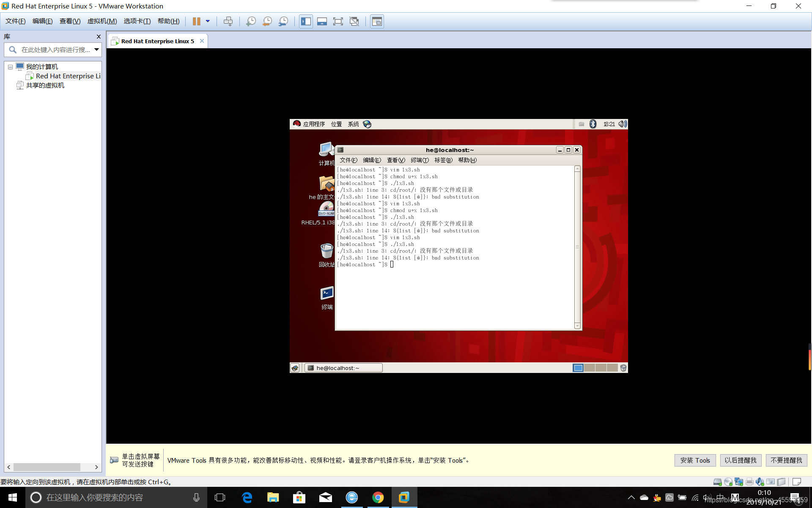Click the network adapter status icon

[x=739, y=482]
